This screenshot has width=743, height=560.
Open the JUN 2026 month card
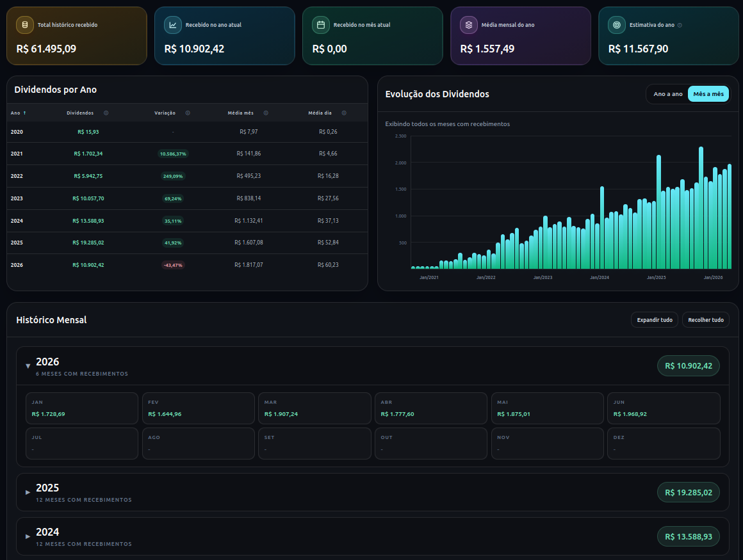pos(664,408)
